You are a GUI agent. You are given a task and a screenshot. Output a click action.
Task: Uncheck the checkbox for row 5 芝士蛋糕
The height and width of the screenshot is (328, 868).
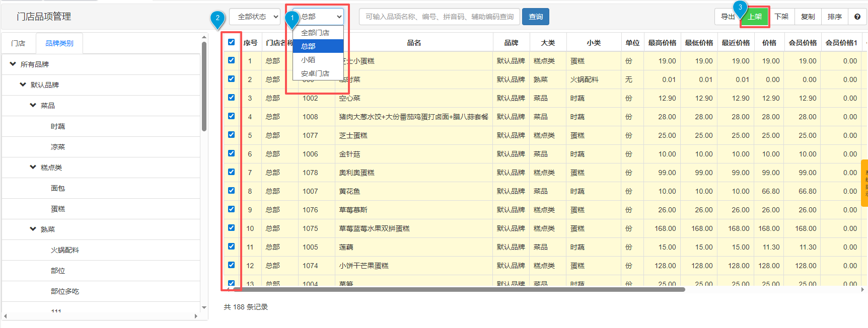pyautogui.click(x=231, y=135)
